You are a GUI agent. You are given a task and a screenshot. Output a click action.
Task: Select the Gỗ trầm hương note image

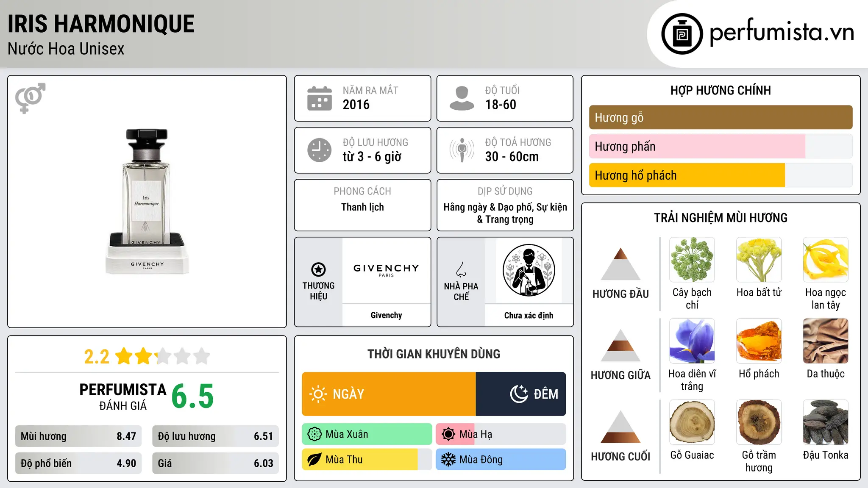click(759, 422)
